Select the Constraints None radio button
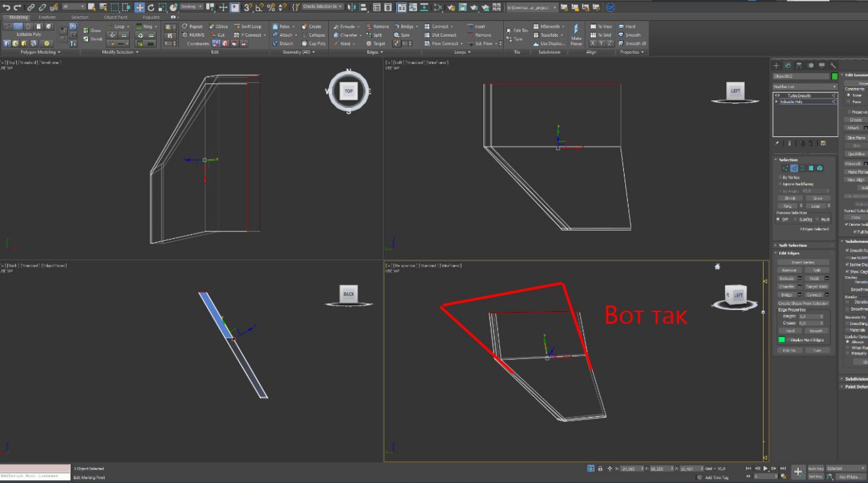Screen dimensions: 868x483 pyautogui.click(x=847, y=95)
